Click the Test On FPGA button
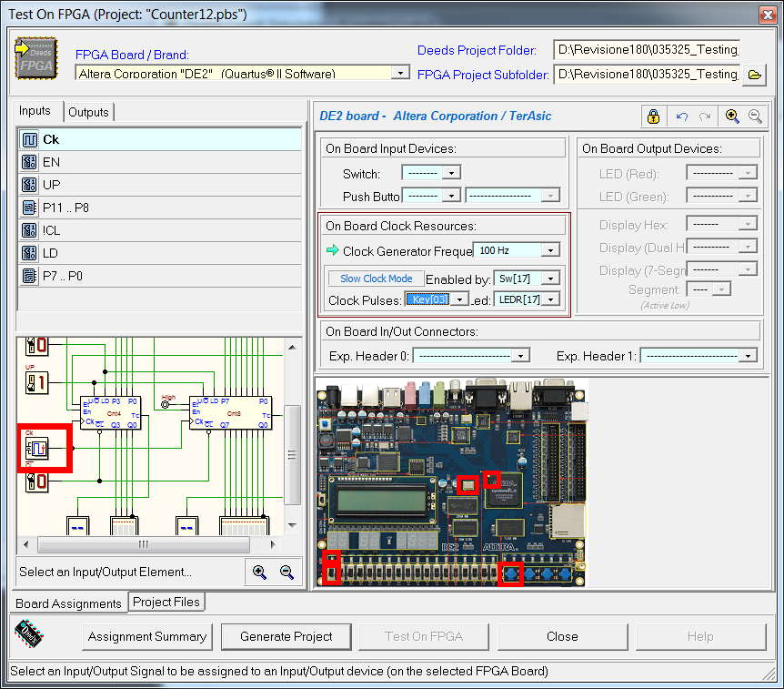Viewport: 784px width, 689px height. [424, 636]
